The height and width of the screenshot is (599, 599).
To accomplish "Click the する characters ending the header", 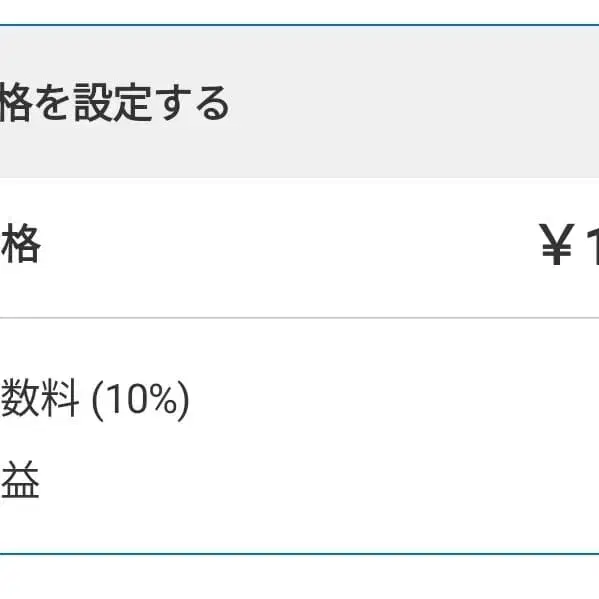I will click(195, 103).
